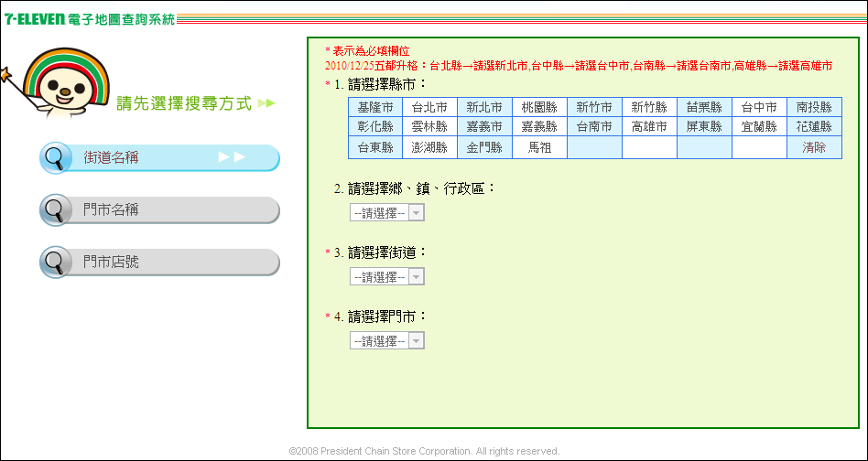The height and width of the screenshot is (461, 868).
Task: Open the 鄉、鎮、行政區 dropdown
Action: tap(386, 212)
